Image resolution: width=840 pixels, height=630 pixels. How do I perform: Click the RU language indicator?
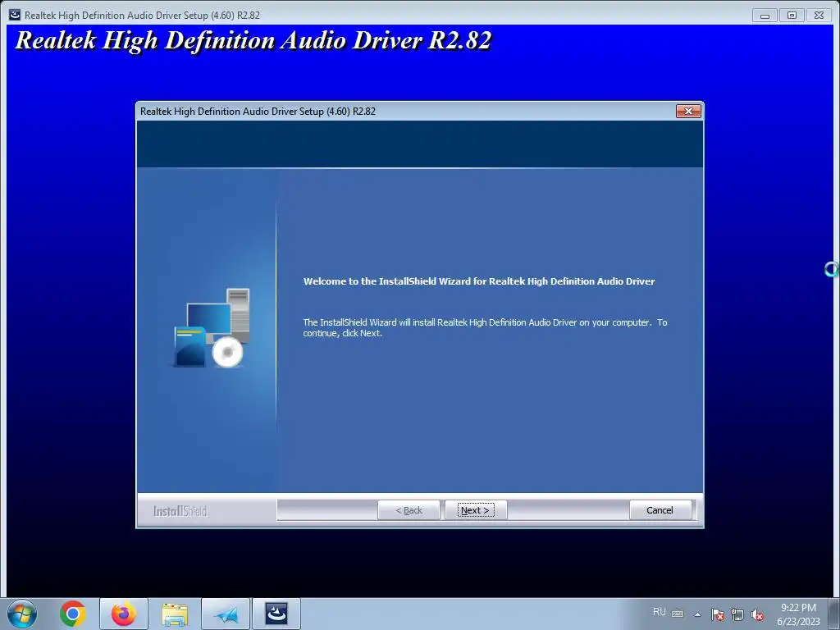[659, 612]
